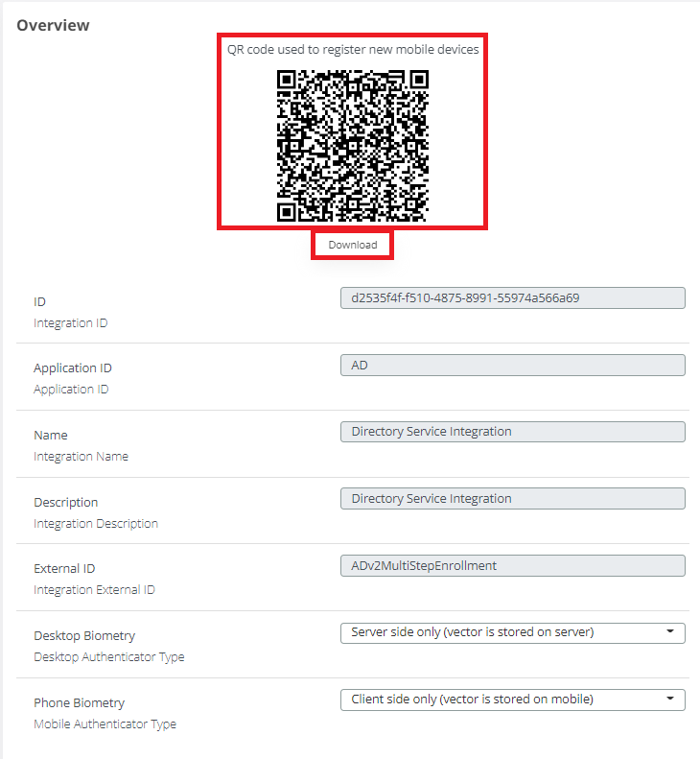Image resolution: width=700 pixels, height=759 pixels.
Task: Click the External ID label
Action: 64,569
